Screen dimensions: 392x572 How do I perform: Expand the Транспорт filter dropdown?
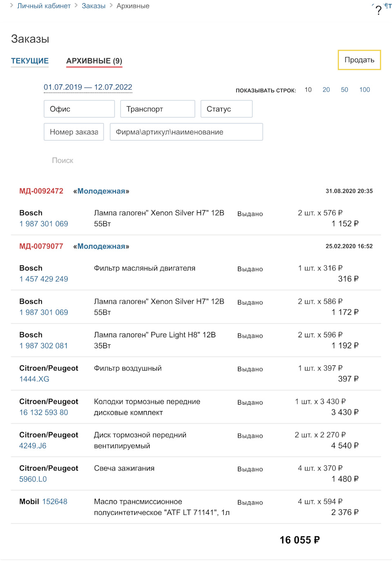[158, 109]
